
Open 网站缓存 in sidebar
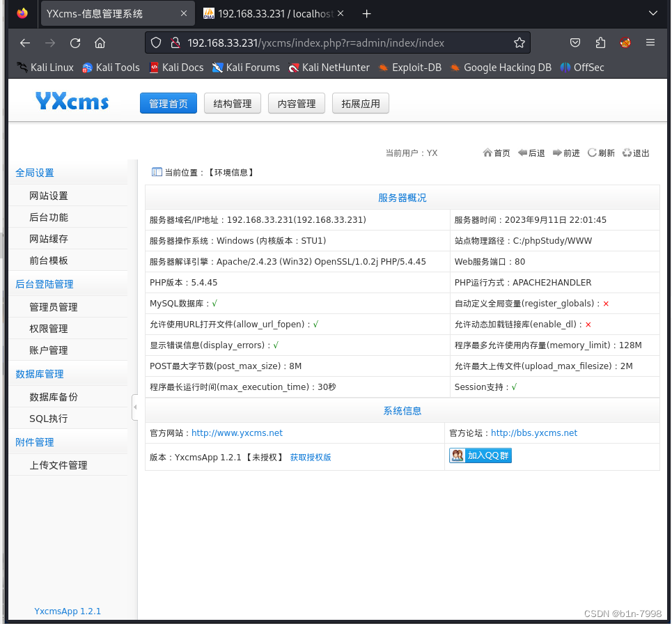[x=49, y=239]
